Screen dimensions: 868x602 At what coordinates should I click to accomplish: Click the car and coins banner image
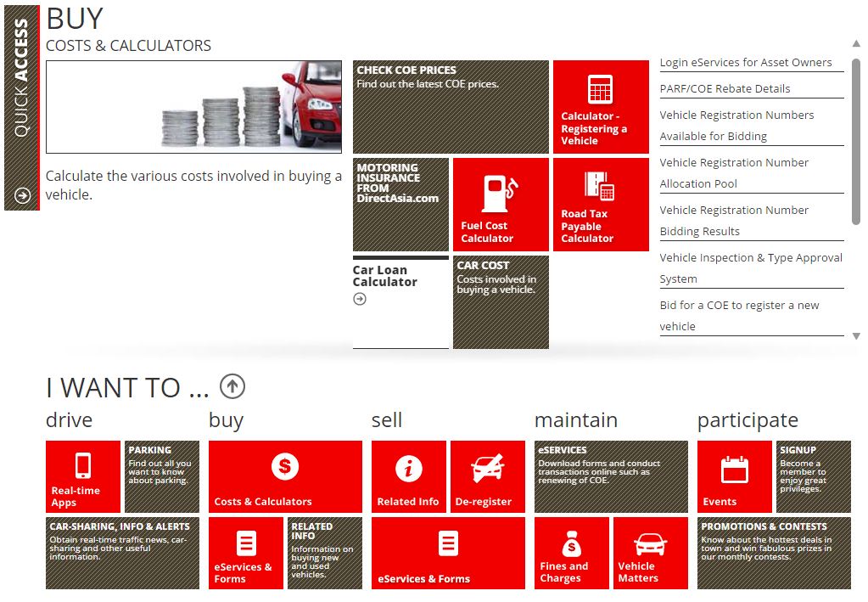click(193, 107)
